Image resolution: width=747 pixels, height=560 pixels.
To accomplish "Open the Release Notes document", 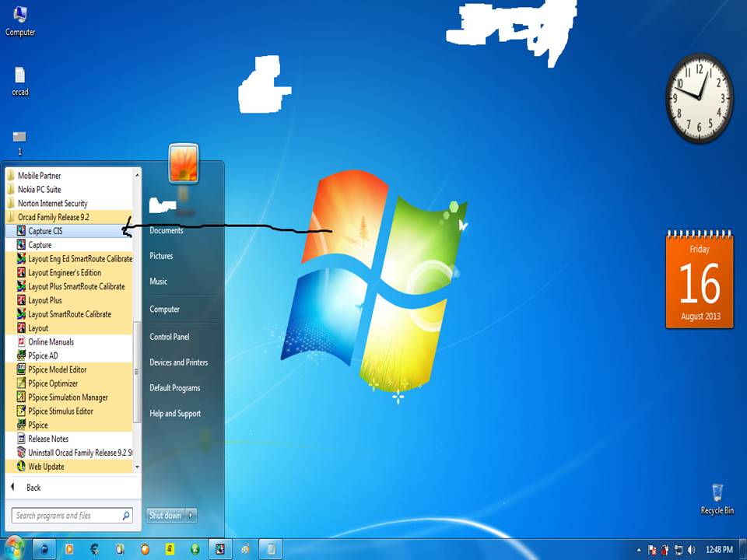I will [x=69, y=439].
